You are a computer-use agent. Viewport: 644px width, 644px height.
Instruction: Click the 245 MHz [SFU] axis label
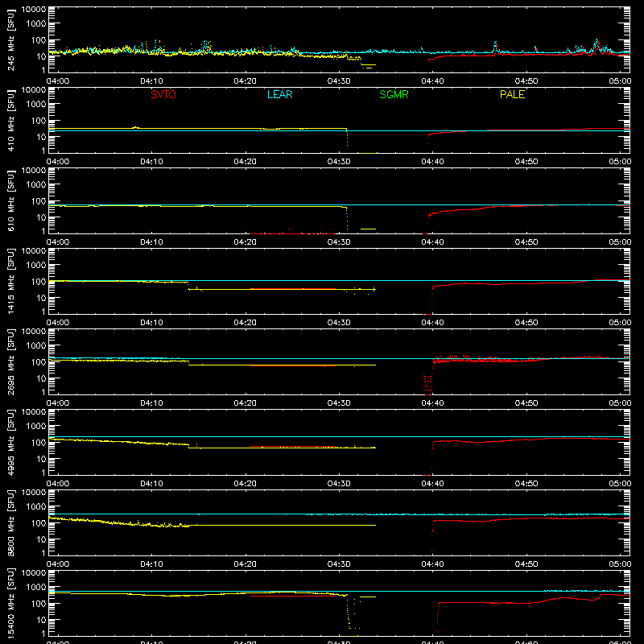11,39
